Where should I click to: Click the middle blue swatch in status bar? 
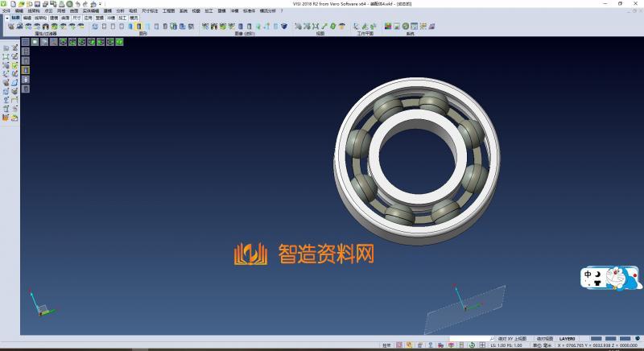611,339
